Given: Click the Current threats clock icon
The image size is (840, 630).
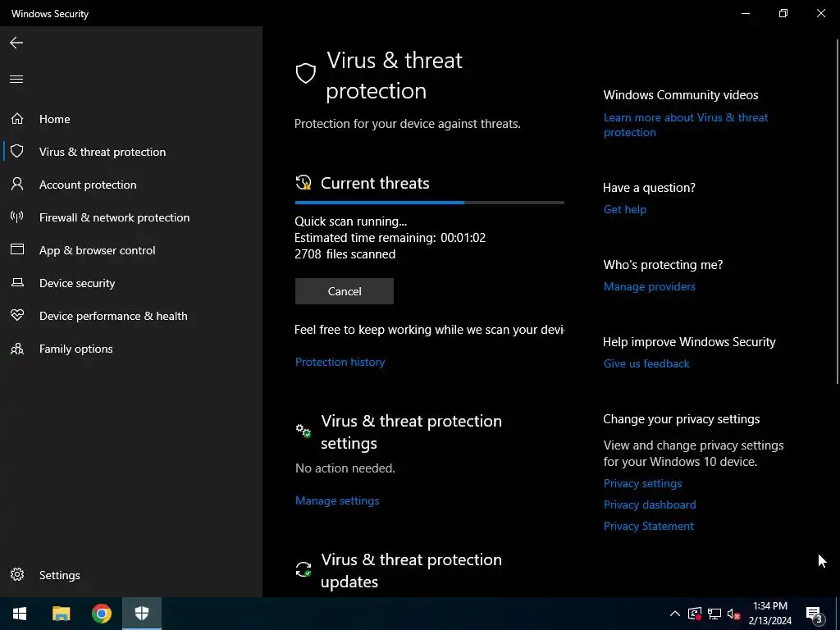Looking at the screenshot, I should 304,183.
